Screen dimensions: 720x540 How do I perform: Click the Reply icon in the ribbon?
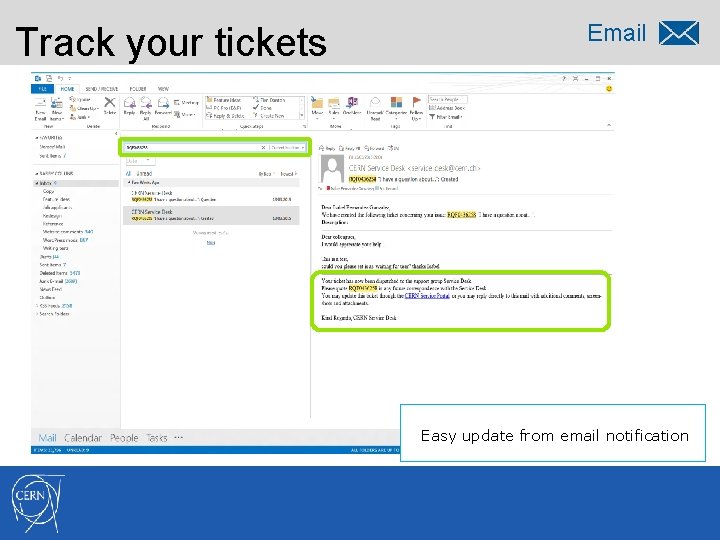[x=129, y=102]
